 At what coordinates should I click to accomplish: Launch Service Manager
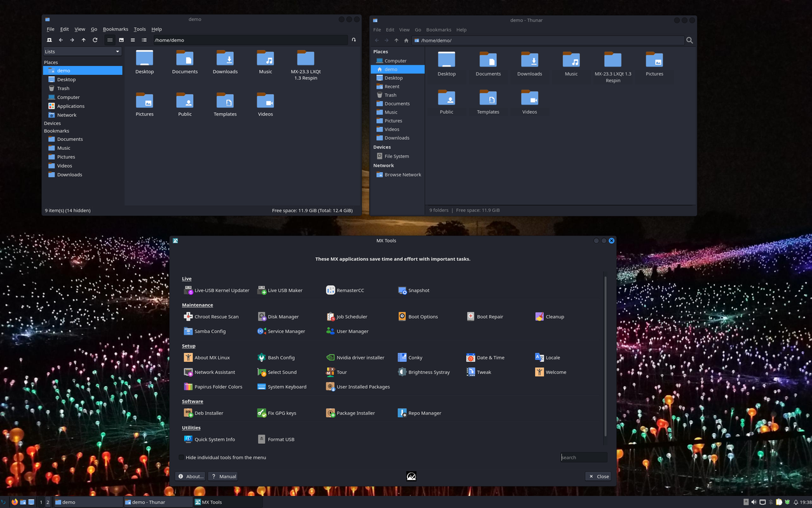click(281, 331)
